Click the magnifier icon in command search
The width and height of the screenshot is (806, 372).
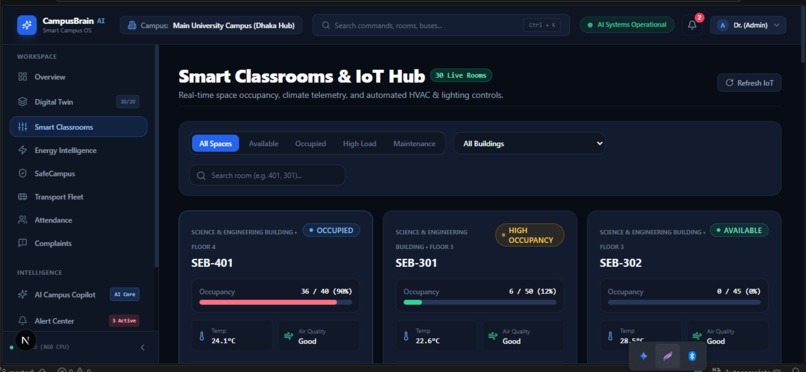click(325, 25)
